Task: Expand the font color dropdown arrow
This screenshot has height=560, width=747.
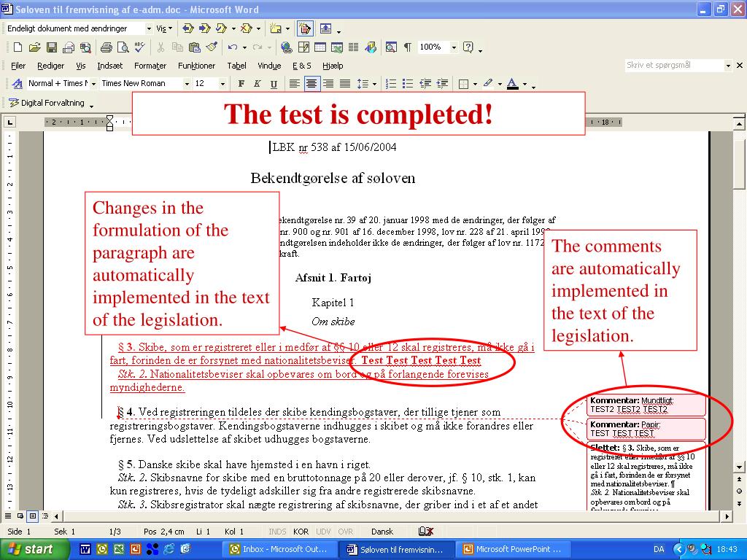Action: click(525, 85)
